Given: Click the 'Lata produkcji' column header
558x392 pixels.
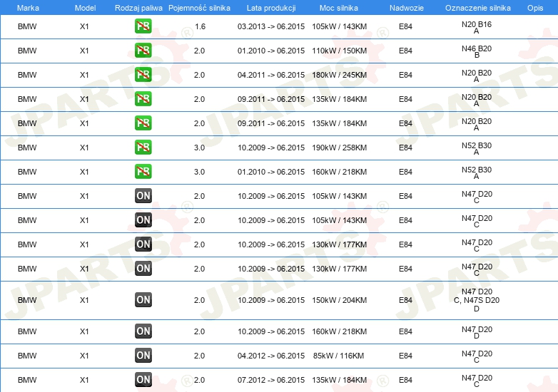Looking at the screenshot, I should click(271, 8).
